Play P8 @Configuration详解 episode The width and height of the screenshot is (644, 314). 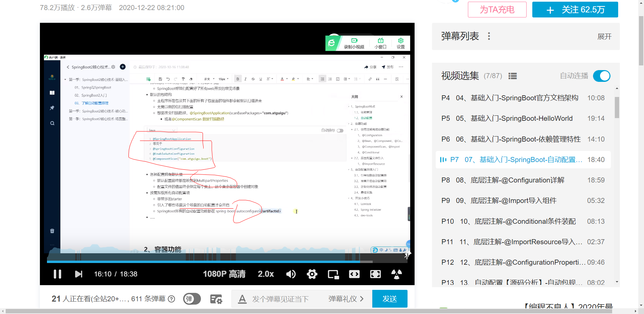[523, 180]
